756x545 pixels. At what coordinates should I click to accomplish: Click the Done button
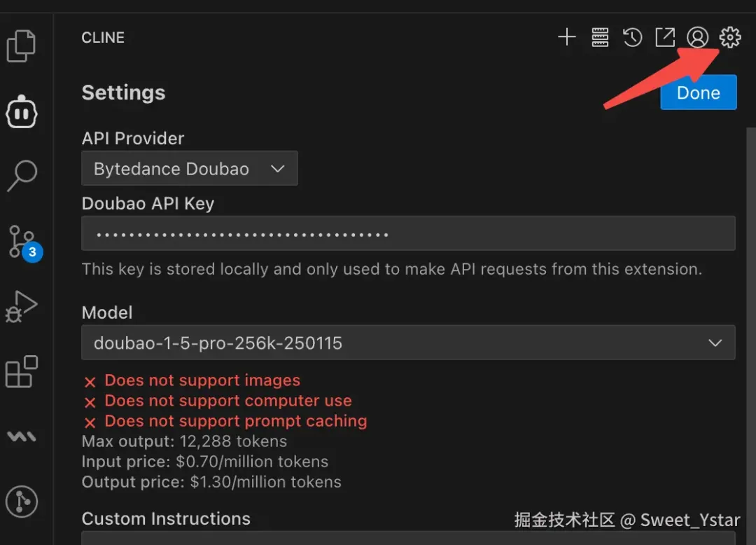click(698, 92)
